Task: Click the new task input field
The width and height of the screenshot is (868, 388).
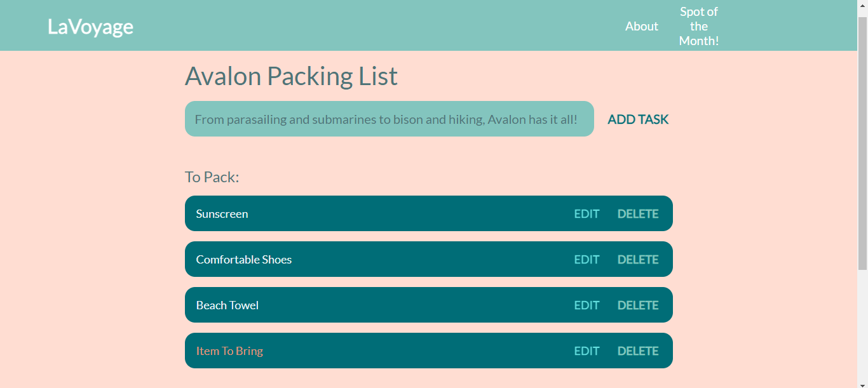Action: [389, 119]
